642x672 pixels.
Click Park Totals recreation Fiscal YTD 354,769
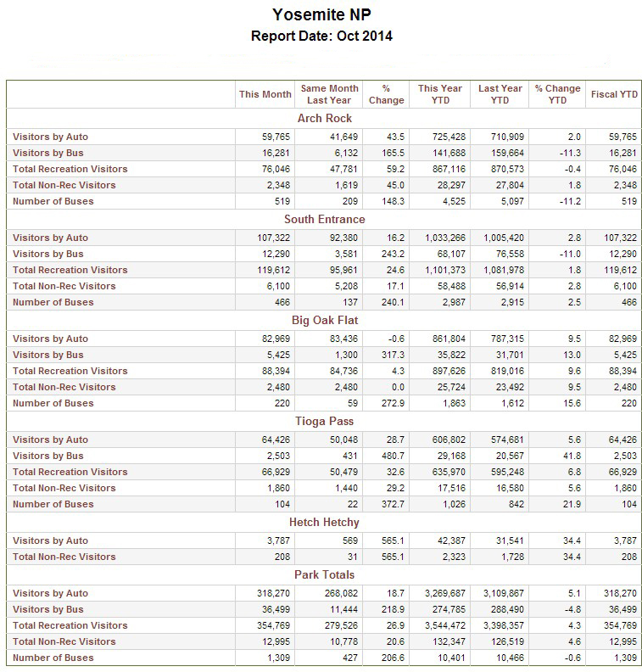621,625
